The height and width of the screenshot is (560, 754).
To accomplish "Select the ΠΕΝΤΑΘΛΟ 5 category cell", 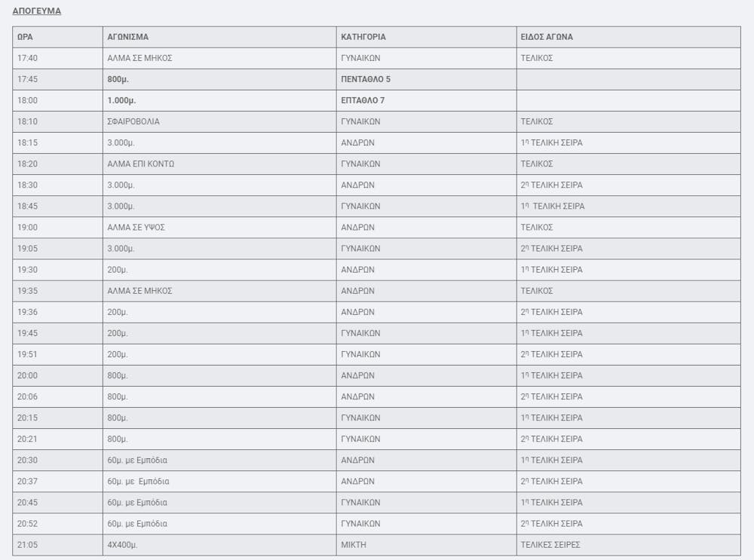I will (x=366, y=79).
